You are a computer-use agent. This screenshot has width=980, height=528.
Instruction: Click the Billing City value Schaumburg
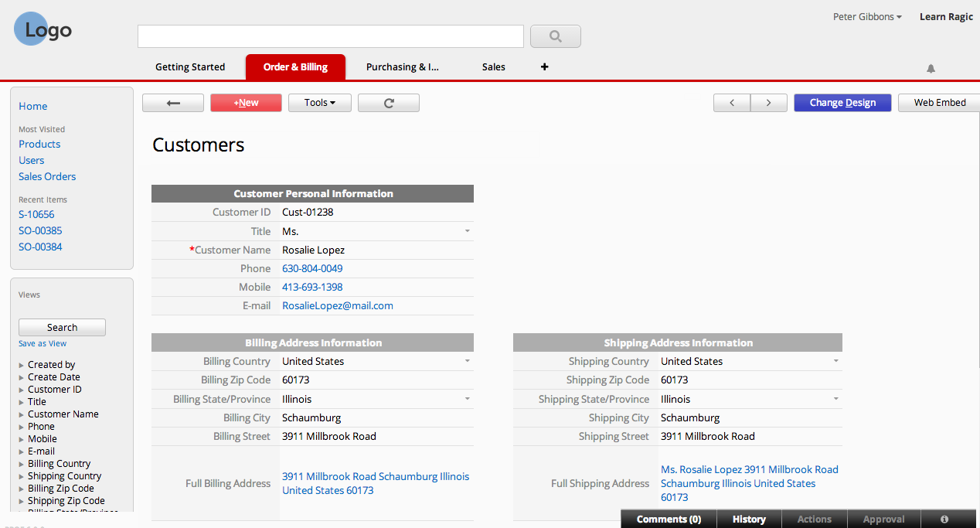[311, 418]
